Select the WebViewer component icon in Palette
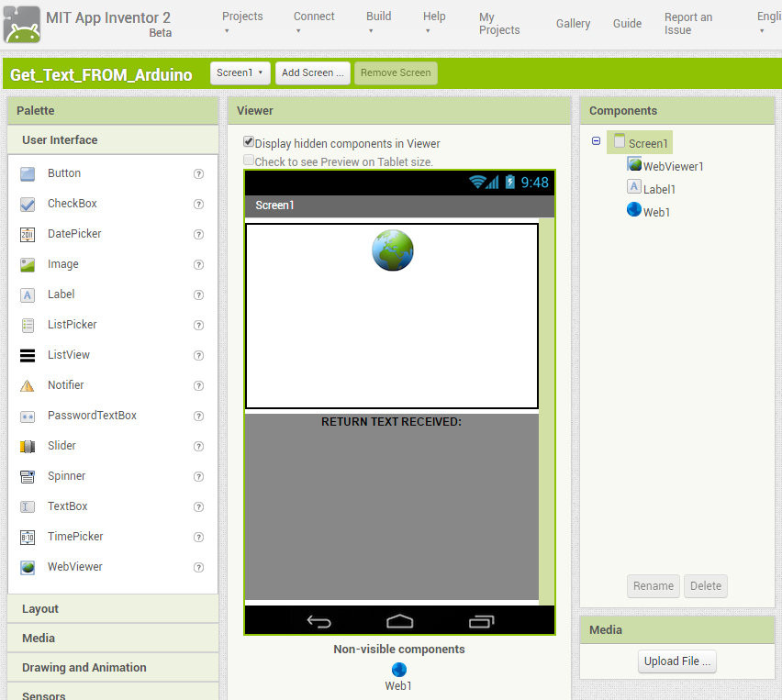Viewport: 782px width, 700px height. point(28,567)
